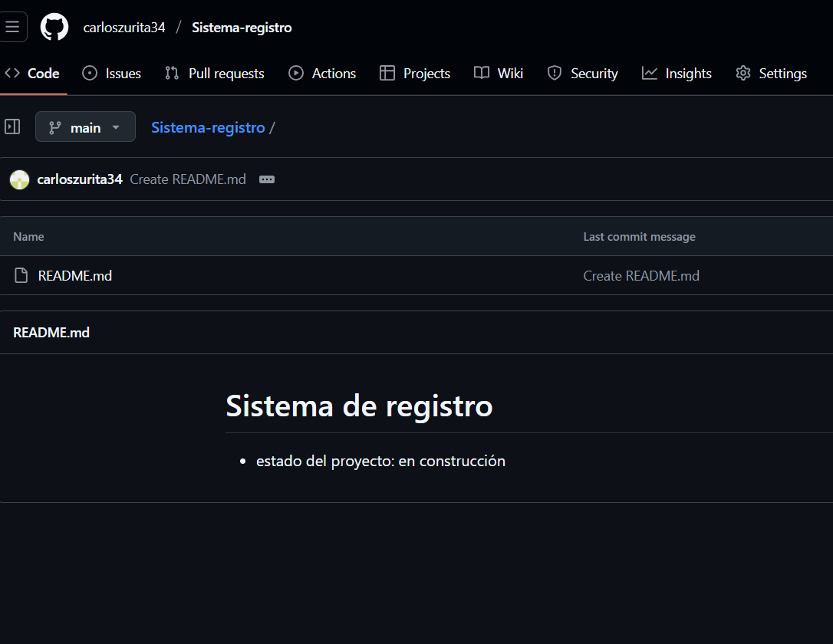The width and height of the screenshot is (833, 644).
Task: Open commit author carloszurita34 link
Action: pyautogui.click(x=80, y=179)
